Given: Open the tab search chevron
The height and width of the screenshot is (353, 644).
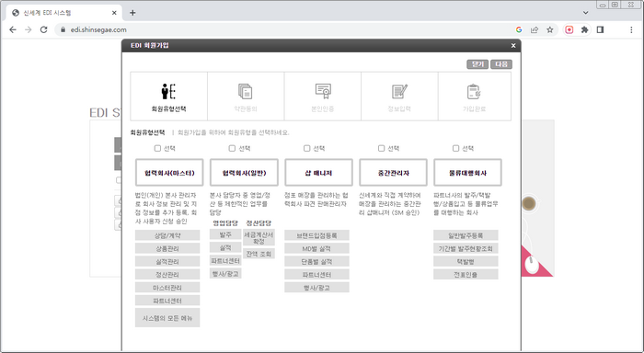Looking at the screenshot, I should tap(586, 13).
